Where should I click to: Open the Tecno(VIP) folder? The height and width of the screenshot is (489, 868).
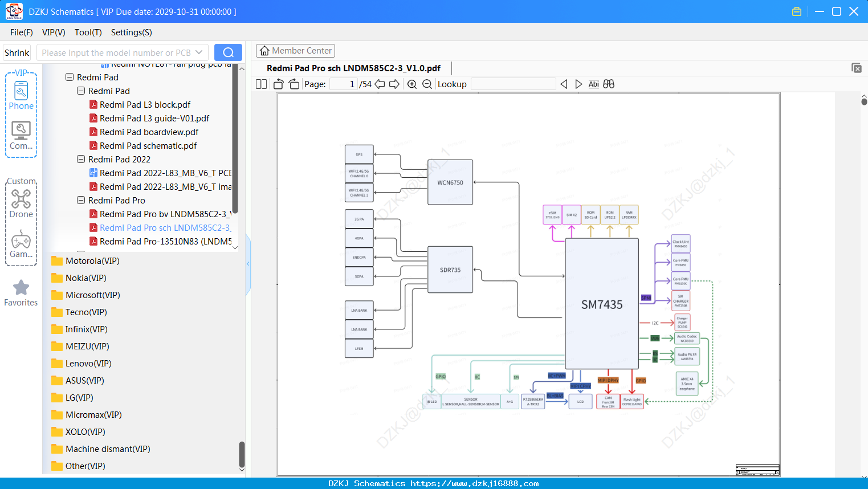79,312
